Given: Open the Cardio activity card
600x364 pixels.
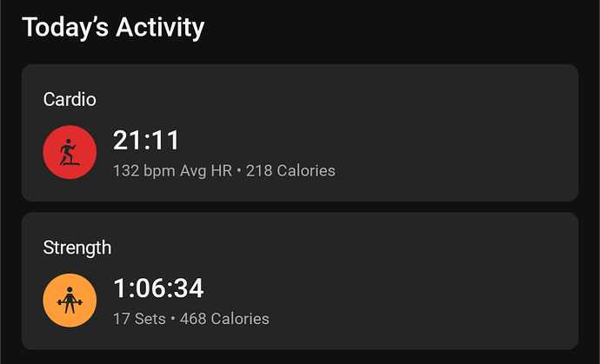Looking at the screenshot, I should (300, 133).
